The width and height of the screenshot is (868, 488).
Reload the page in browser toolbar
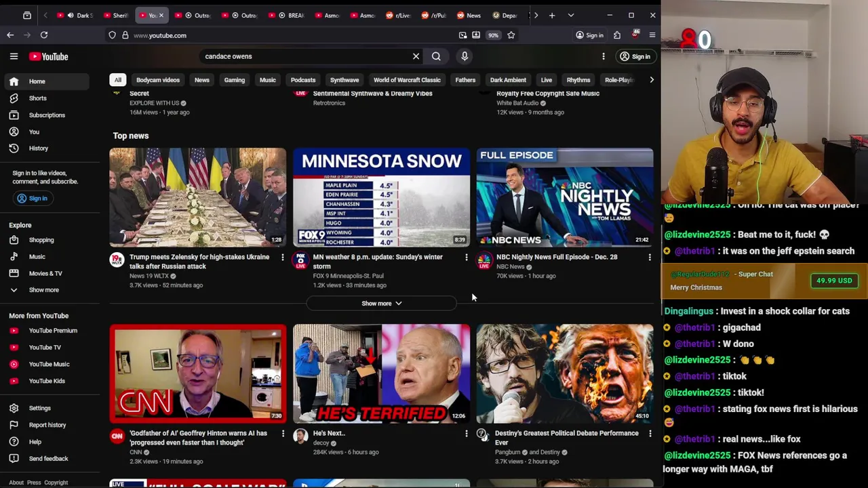(x=44, y=35)
